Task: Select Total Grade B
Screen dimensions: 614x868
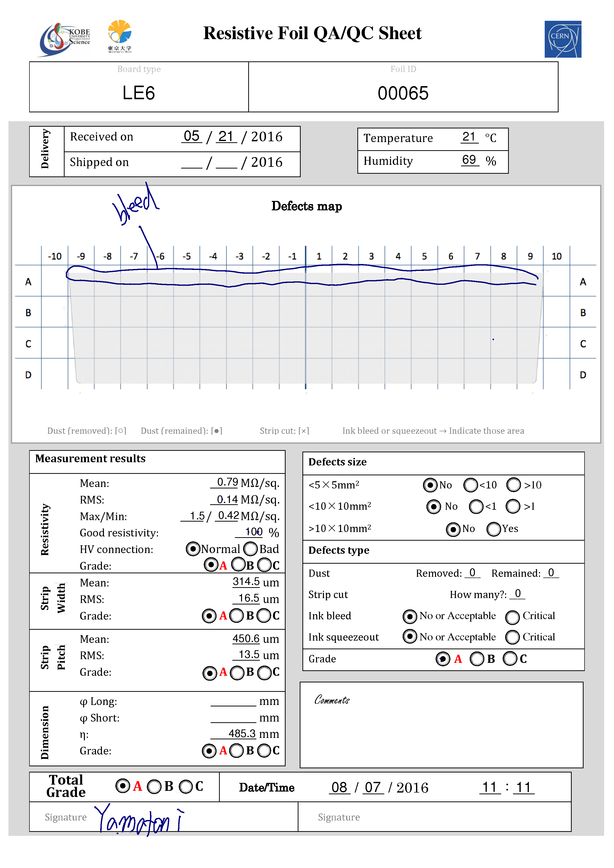Action: point(154,787)
